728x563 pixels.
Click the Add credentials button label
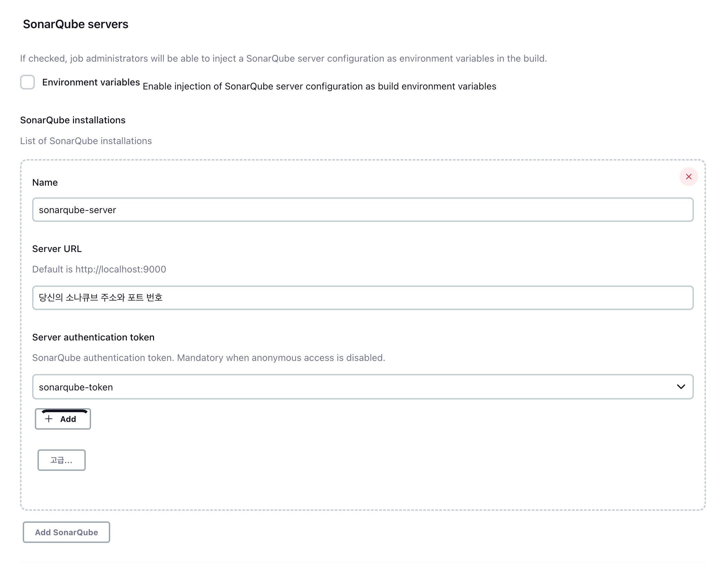pos(68,419)
